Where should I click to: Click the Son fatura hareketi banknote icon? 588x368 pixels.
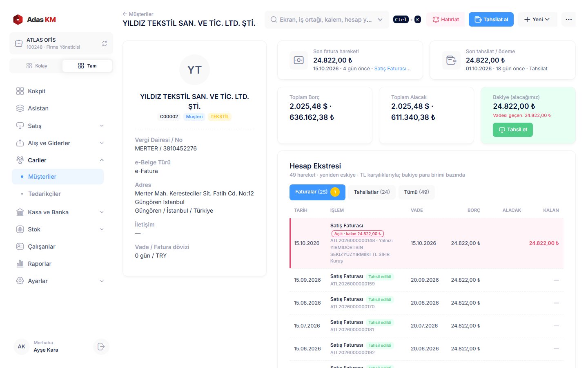(299, 60)
